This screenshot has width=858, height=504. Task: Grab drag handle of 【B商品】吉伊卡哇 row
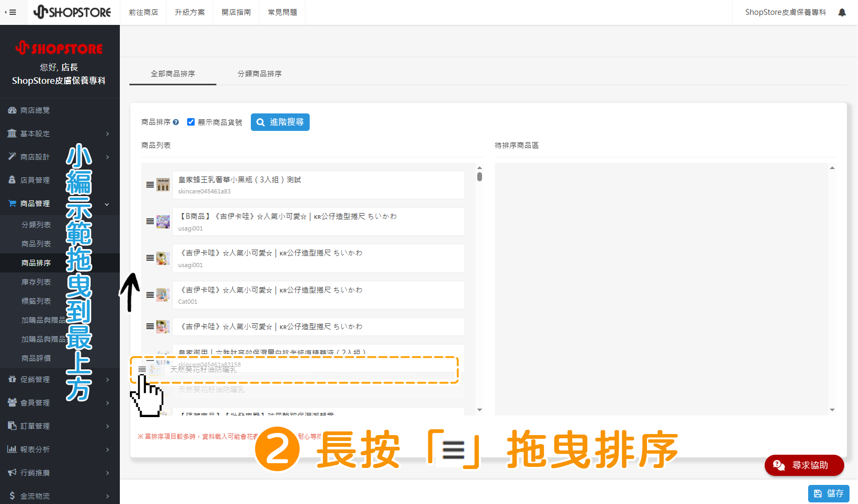point(150,222)
